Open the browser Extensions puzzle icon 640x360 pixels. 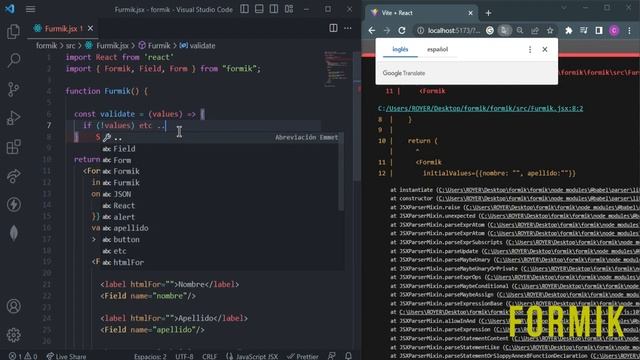(568, 31)
